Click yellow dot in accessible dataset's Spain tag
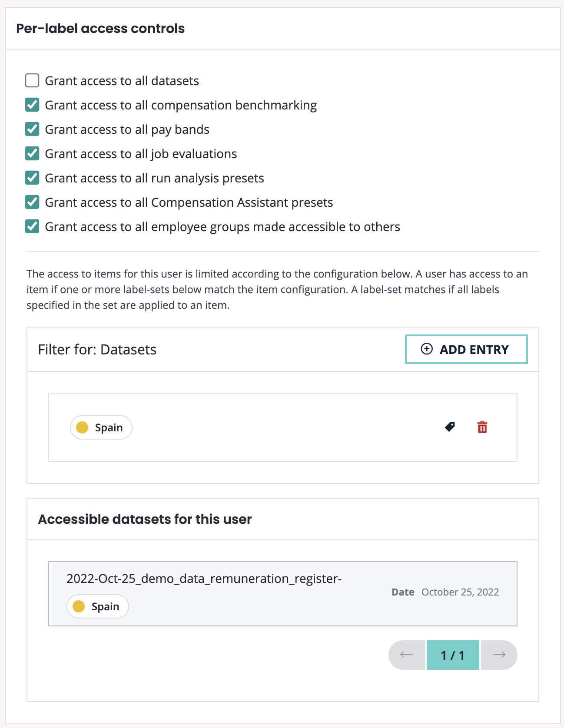This screenshot has width=564, height=728. click(x=79, y=606)
